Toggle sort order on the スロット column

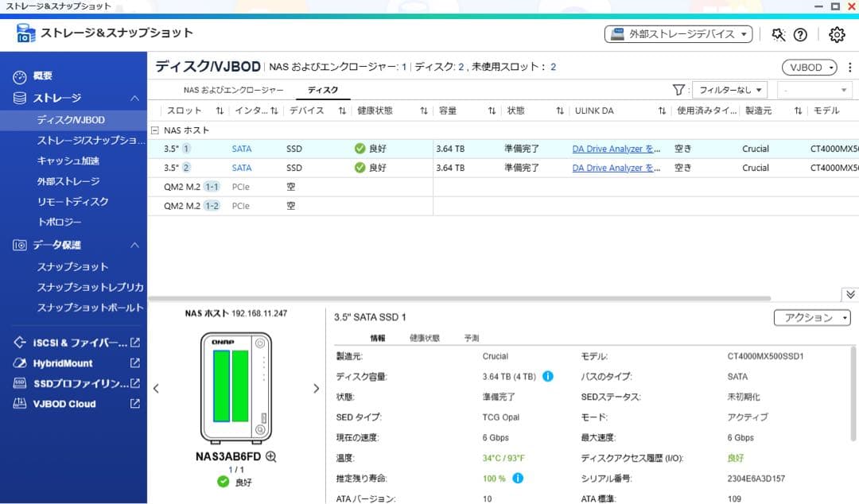(x=220, y=110)
